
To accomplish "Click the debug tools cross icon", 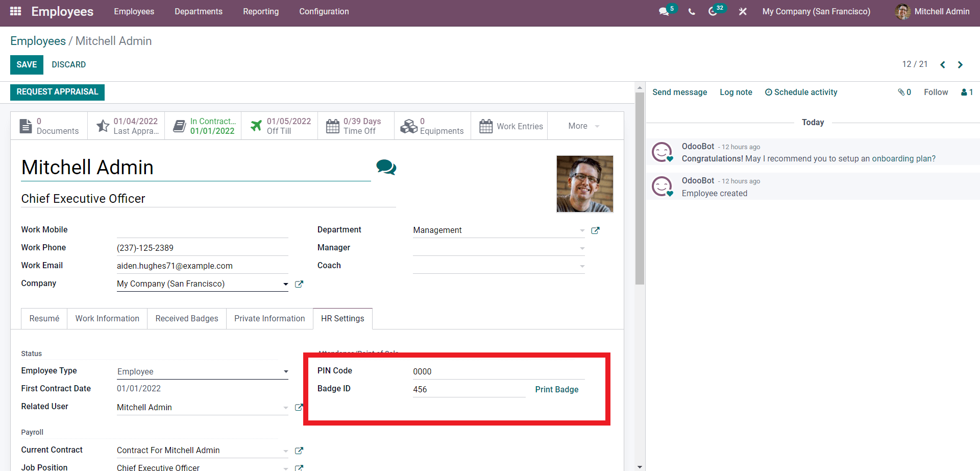I will click(x=743, y=11).
